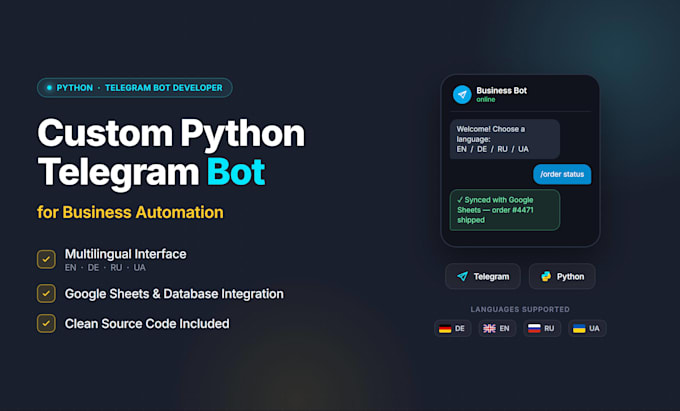Click the LANGUAGES SUPPORTED heading

coord(520,310)
